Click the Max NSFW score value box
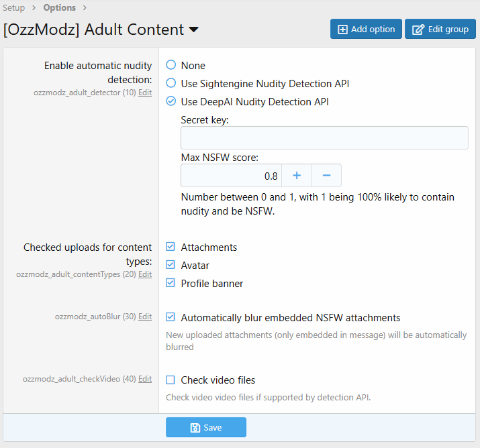This screenshot has height=448, width=480. pos(231,176)
